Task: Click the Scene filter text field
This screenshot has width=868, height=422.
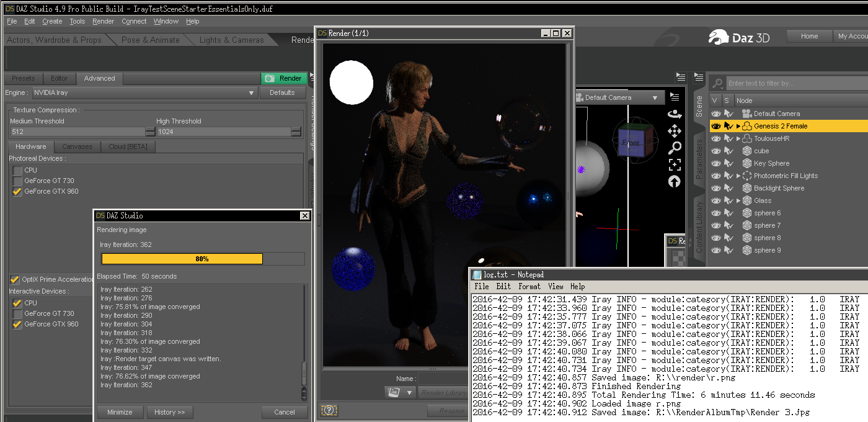Action: (x=797, y=83)
